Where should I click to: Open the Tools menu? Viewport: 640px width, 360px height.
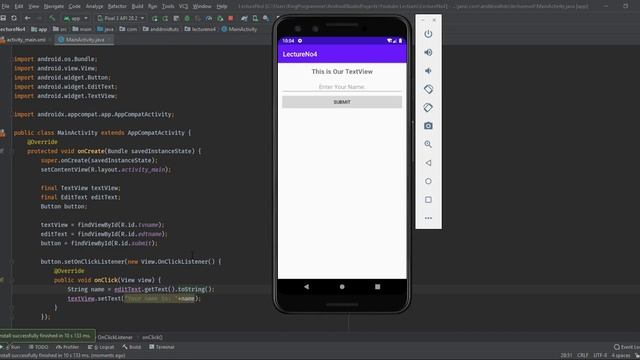coord(168,6)
